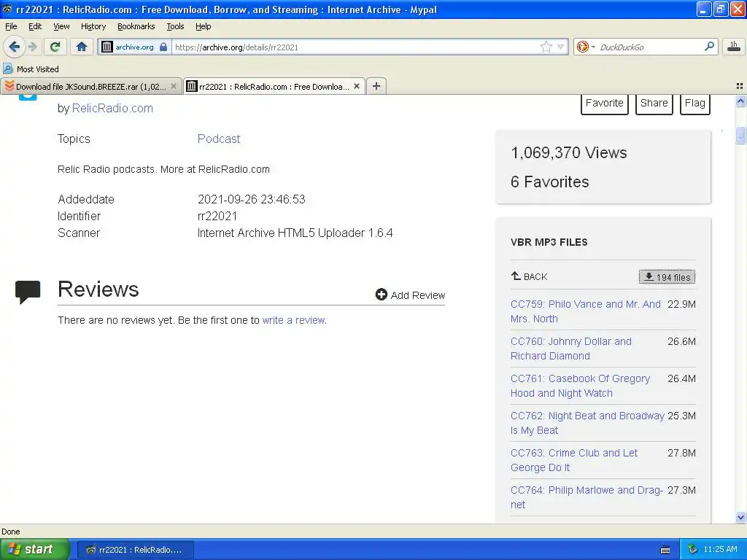Select the rr22021 RelicRadio taskbar item
747x560 pixels.
pos(135,550)
